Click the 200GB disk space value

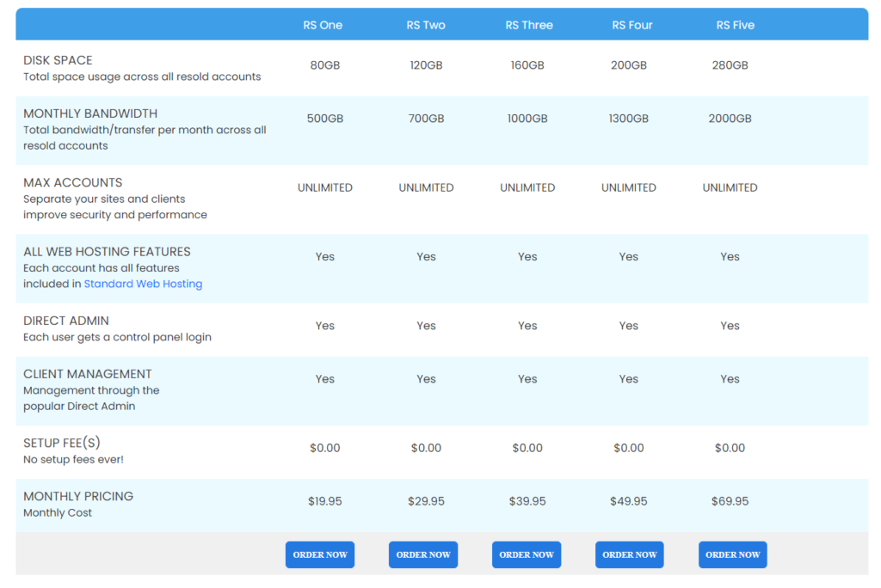pyautogui.click(x=629, y=65)
